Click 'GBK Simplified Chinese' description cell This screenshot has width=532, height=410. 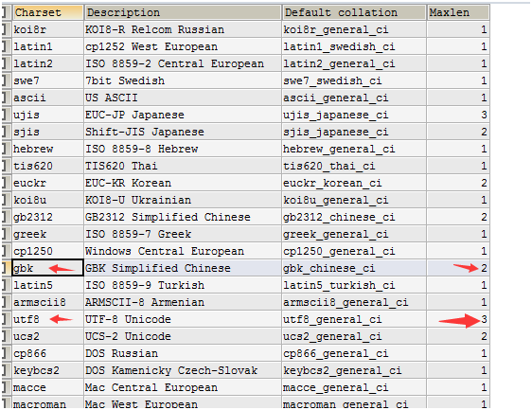click(x=183, y=268)
